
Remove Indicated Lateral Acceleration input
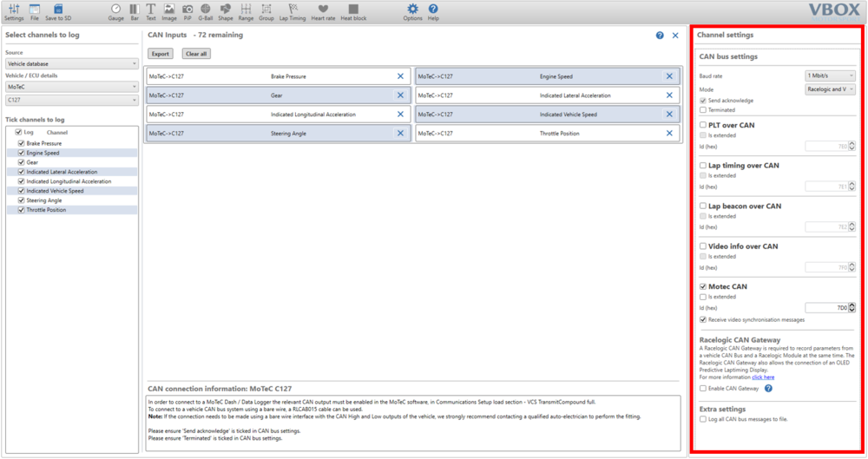click(669, 95)
